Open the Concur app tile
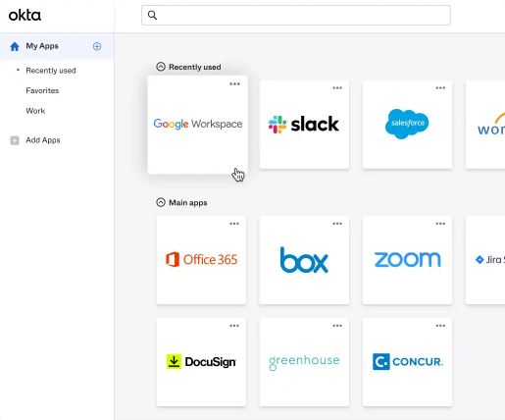 [x=407, y=362]
